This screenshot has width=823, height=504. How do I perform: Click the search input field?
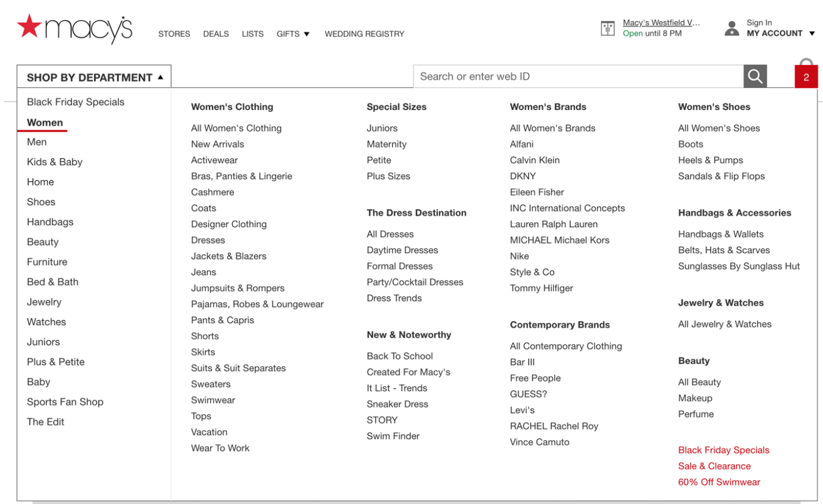tap(578, 76)
